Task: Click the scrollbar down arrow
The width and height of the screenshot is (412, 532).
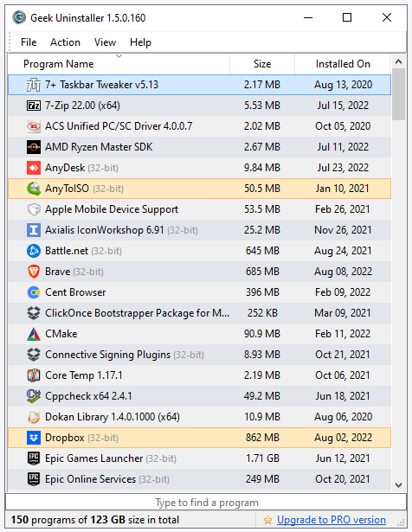Action: coord(399,485)
